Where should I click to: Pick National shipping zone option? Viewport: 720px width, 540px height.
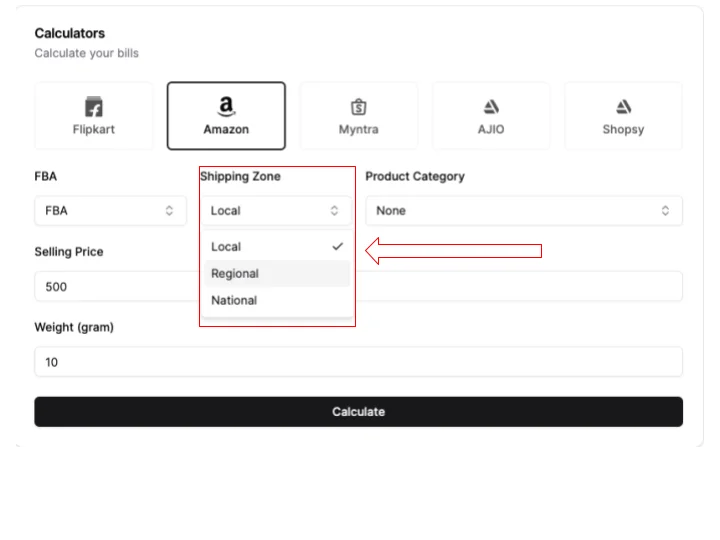tap(235, 301)
